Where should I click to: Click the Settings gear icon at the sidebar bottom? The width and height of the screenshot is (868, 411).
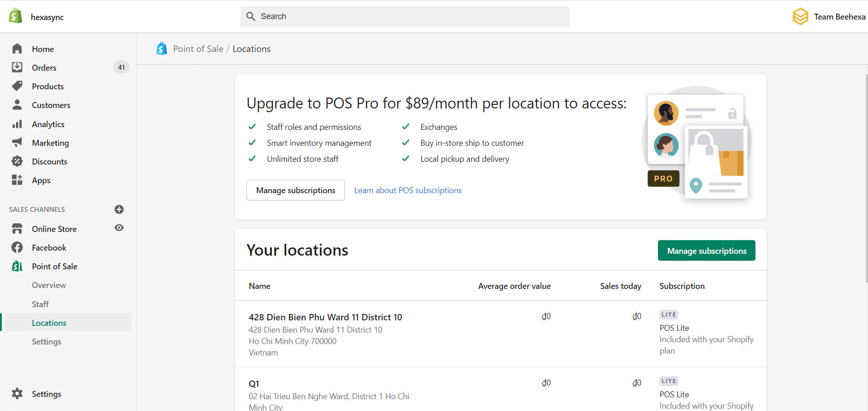(x=17, y=394)
